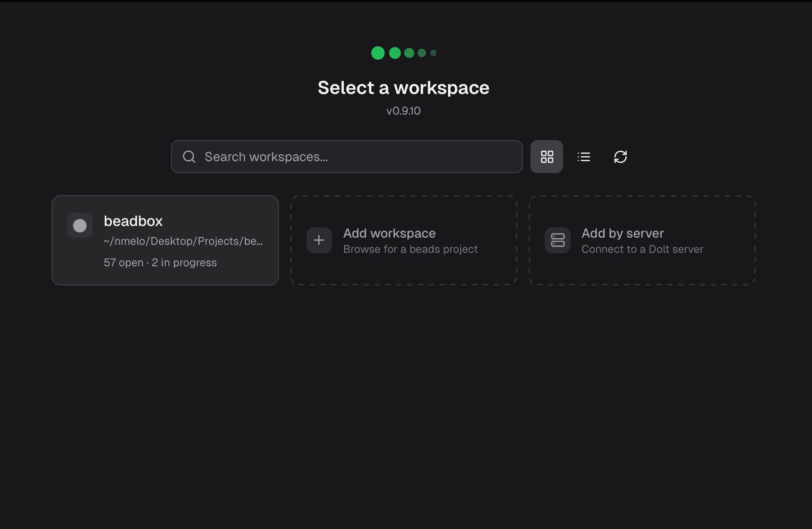
Task: Click the v0.9.10 version label
Action: click(x=403, y=111)
